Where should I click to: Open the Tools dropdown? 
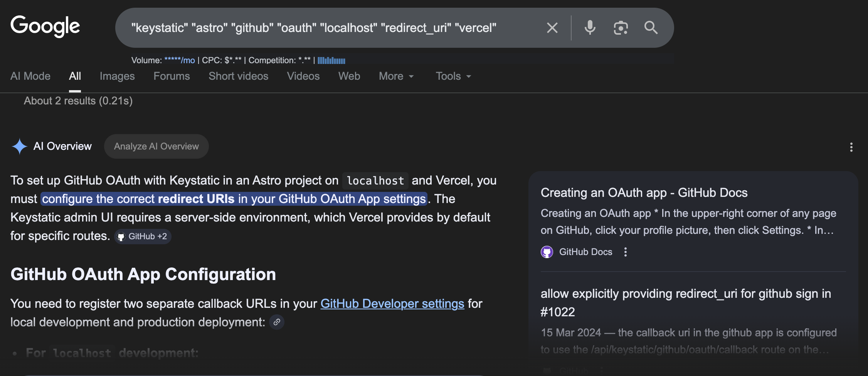point(454,76)
